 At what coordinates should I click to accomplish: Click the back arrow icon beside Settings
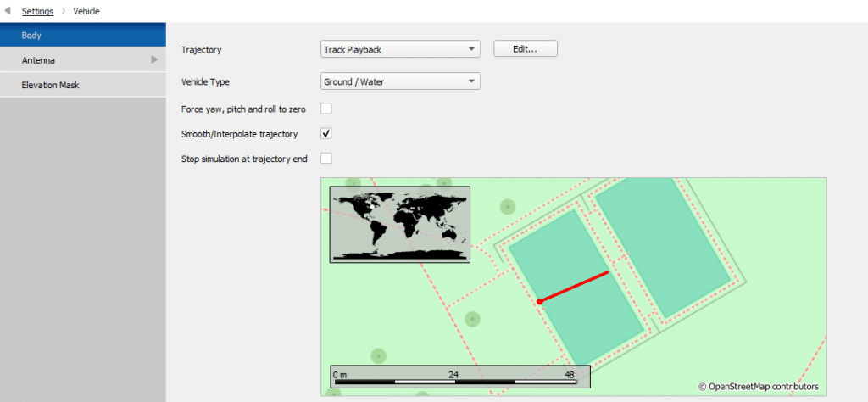tap(7, 10)
